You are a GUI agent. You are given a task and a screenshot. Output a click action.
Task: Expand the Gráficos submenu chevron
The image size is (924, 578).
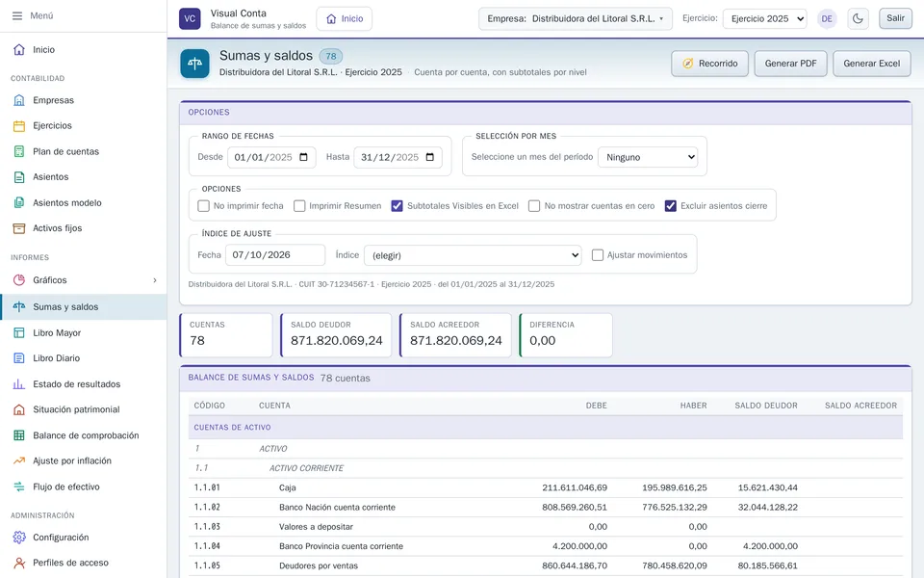click(x=155, y=280)
